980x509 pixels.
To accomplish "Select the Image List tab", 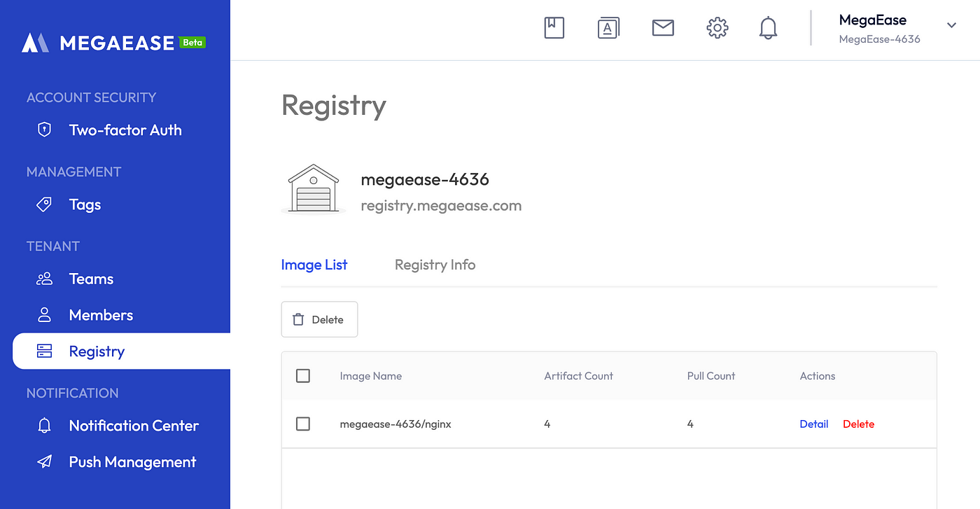I will (x=314, y=265).
